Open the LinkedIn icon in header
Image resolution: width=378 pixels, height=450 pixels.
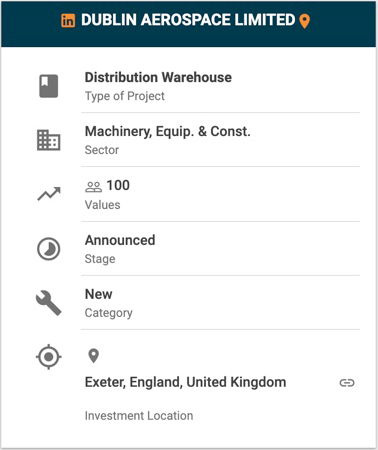tap(68, 21)
